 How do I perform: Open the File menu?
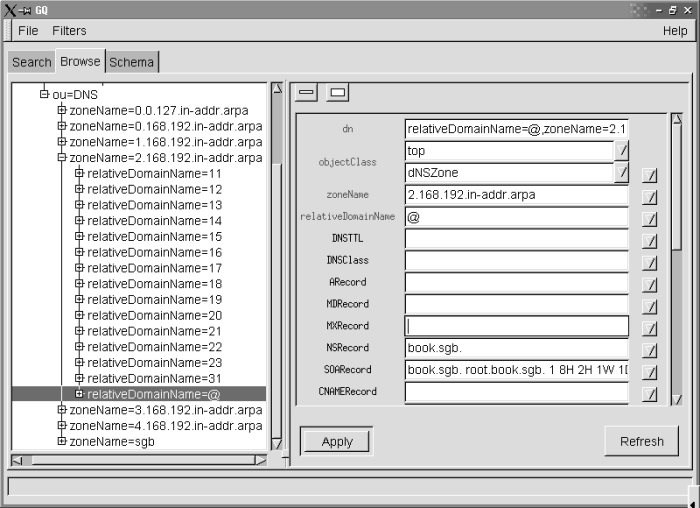28,31
